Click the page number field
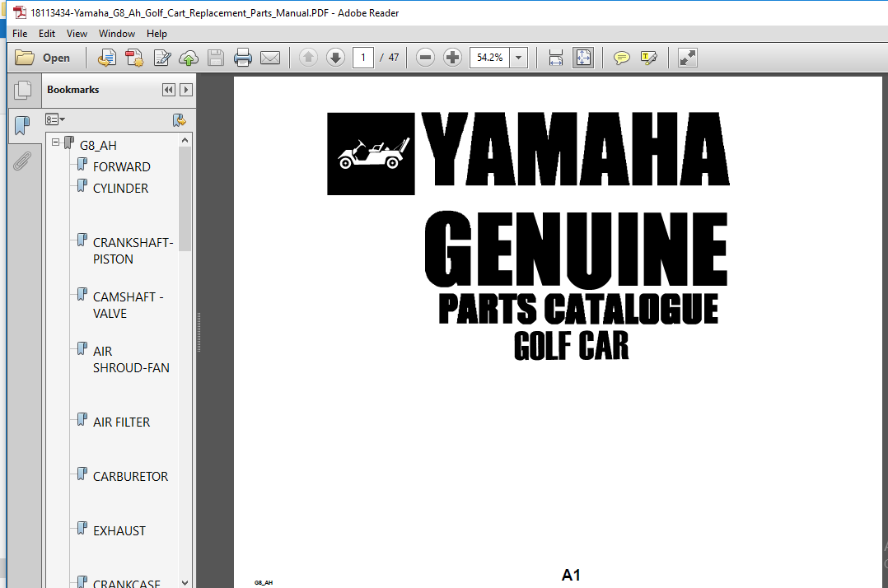Viewport: 888px width, 588px height. click(x=363, y=58)
